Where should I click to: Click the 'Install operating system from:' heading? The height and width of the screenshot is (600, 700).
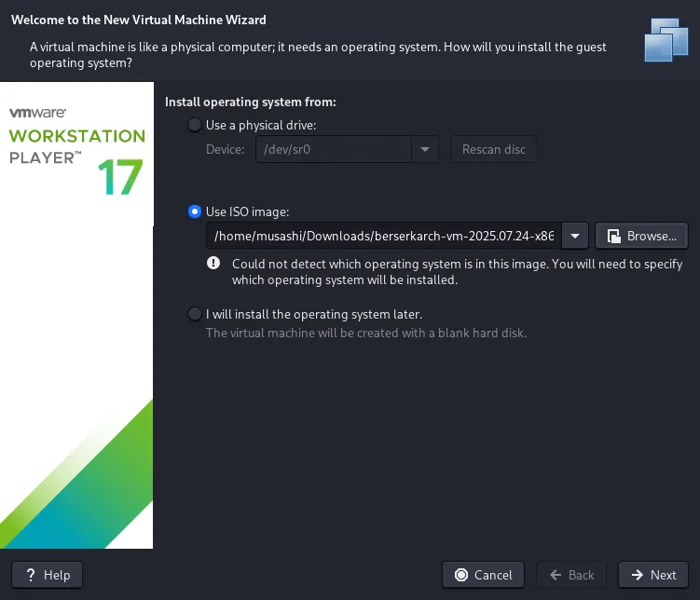click(x=251, y=102)
